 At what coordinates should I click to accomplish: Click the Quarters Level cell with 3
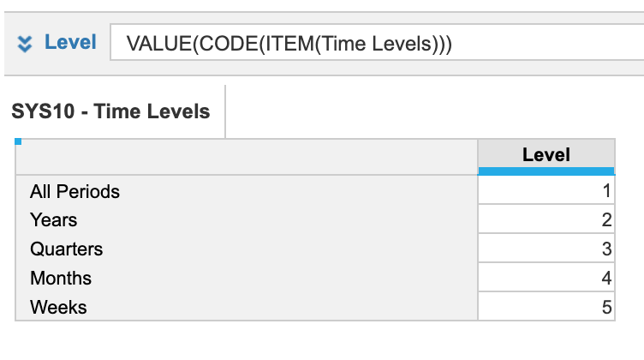pos(546,249)
